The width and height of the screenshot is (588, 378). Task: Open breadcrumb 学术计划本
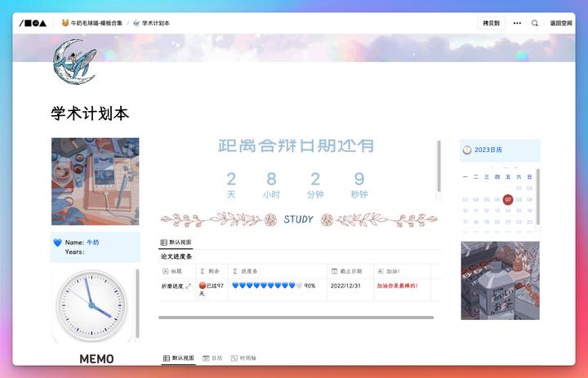156,23
